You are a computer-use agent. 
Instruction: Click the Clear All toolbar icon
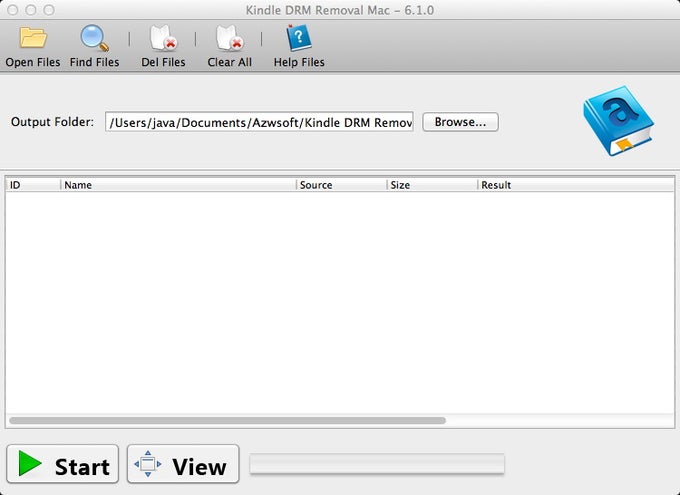tap(229, 38)
